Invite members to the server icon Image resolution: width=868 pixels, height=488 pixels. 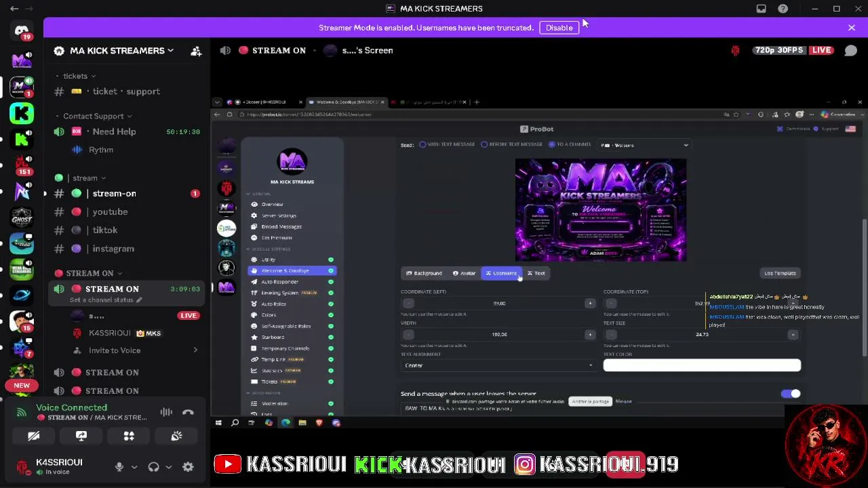click(x=196, y=51)
